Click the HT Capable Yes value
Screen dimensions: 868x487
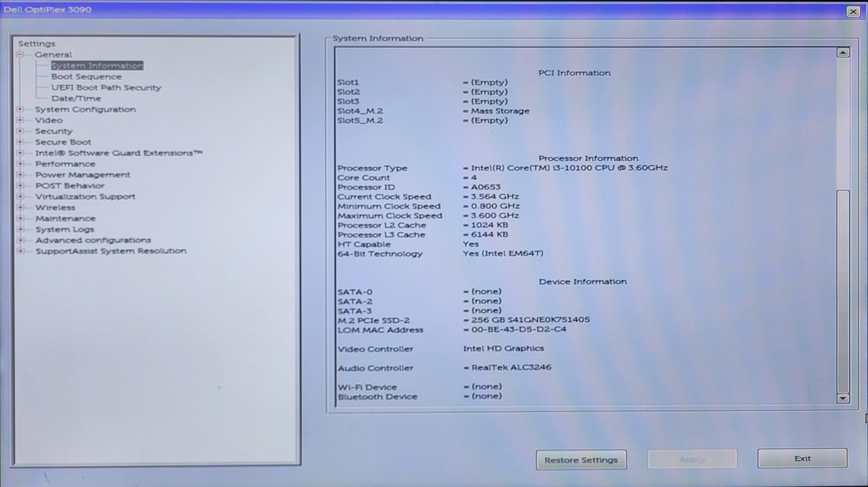pos(471,244)
